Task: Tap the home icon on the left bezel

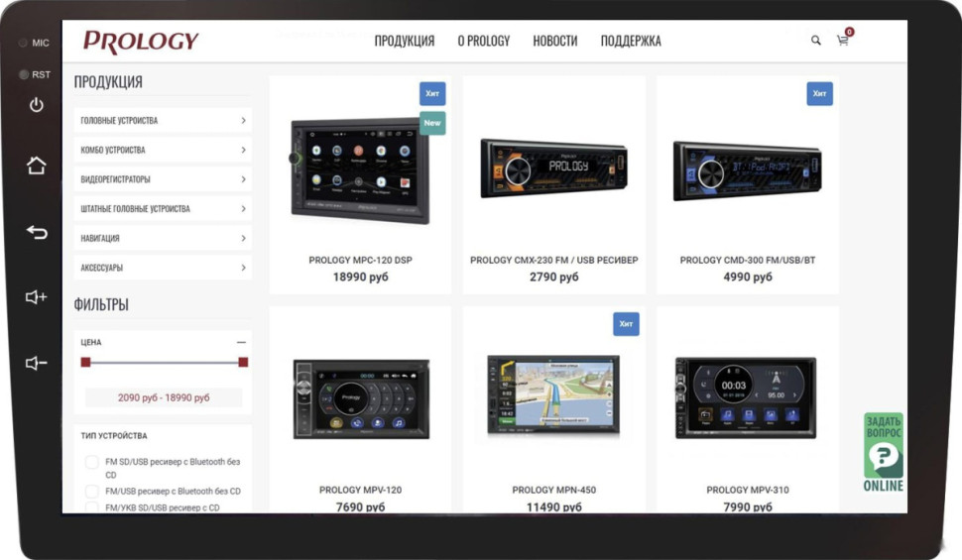Action: [37, 166]
